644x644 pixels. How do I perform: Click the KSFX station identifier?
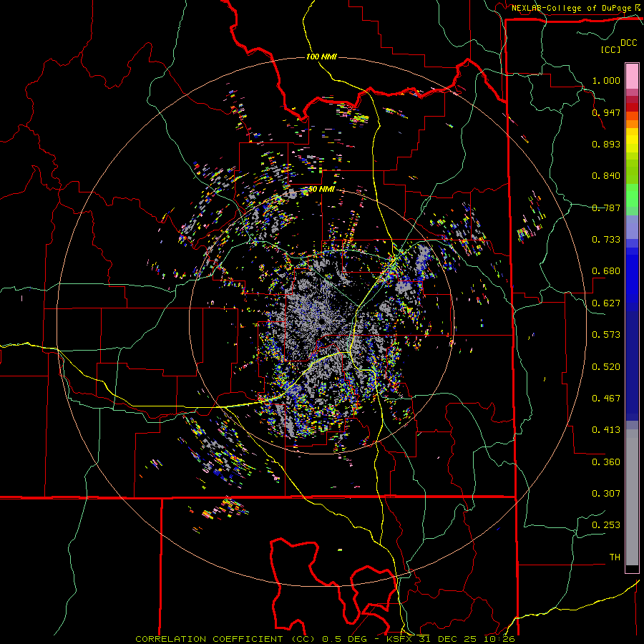401,639
